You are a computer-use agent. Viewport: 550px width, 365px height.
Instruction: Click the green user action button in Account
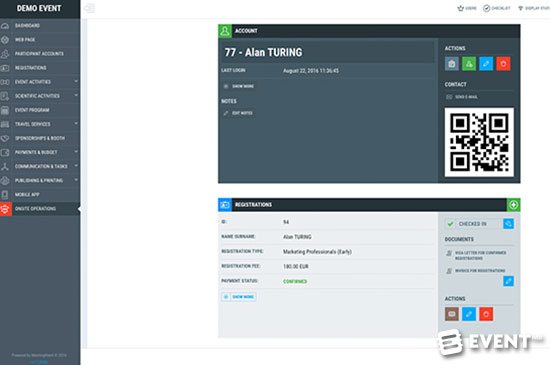click(x=469, y=64)
